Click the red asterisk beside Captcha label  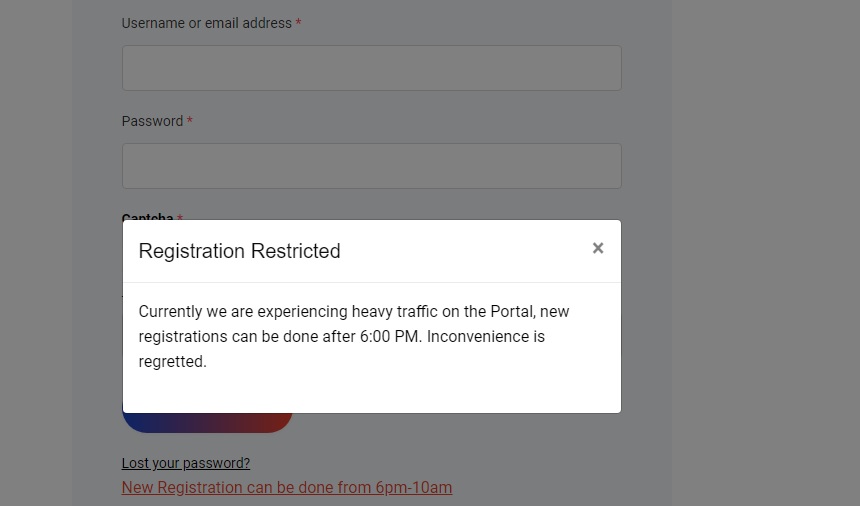pos(180,217)
